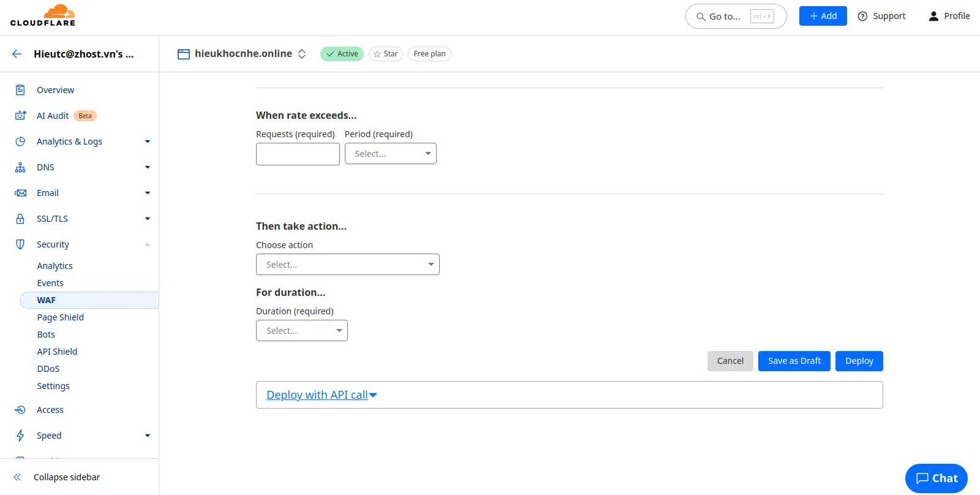980x495 pixels.
Task: Click the Overview clipboard icon
Action: [x=20, y=90]
